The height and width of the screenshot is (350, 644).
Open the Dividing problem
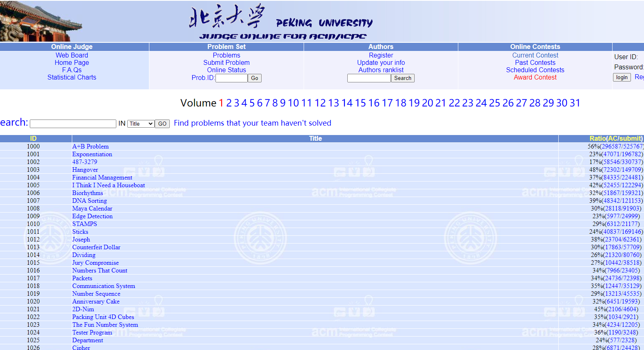[x=84, y=255]
